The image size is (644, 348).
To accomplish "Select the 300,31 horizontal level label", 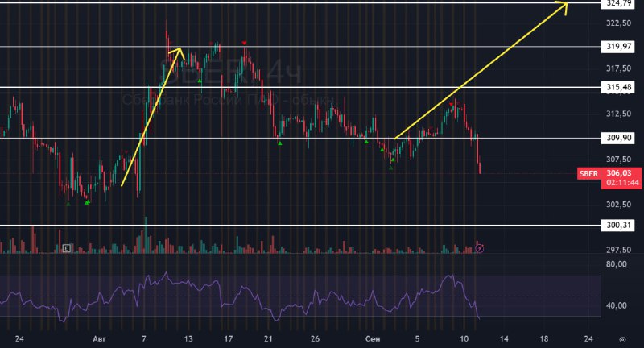I will click(617, 225).
